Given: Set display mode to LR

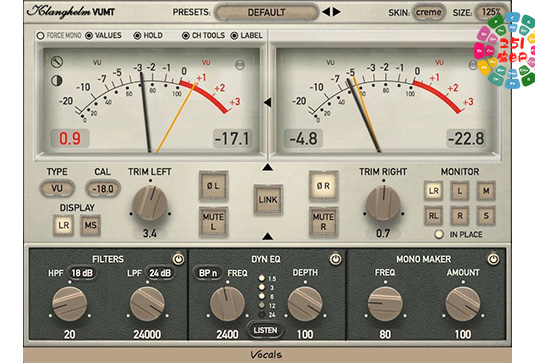Looking at the screenshot, I should pos(64,225).
